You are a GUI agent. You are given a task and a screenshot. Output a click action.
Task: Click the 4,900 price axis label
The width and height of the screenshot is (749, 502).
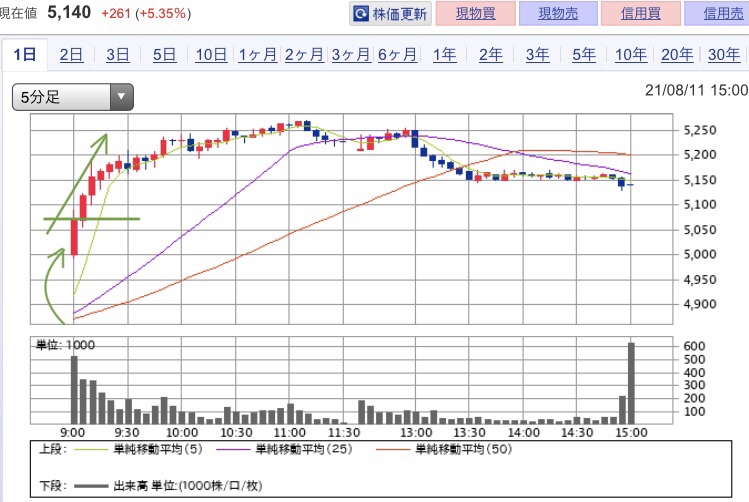(700, 304)
